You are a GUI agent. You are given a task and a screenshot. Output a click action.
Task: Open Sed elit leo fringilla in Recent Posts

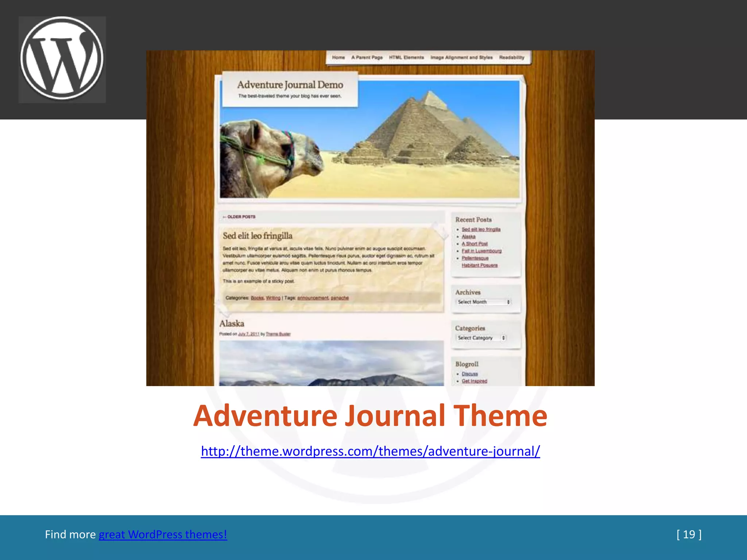481,229
